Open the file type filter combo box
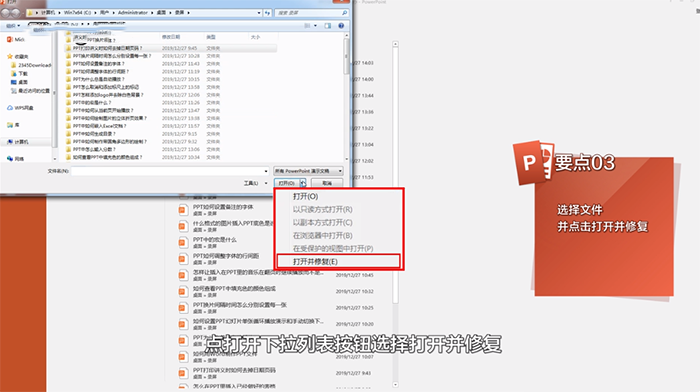This screenshot has height=392, width=700. click(308, 171)
